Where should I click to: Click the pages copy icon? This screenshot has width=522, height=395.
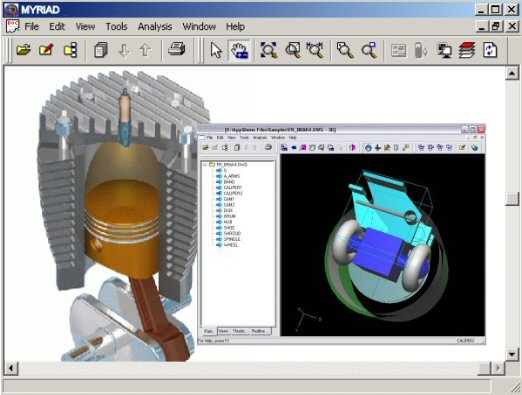click(x=101, y=50)
